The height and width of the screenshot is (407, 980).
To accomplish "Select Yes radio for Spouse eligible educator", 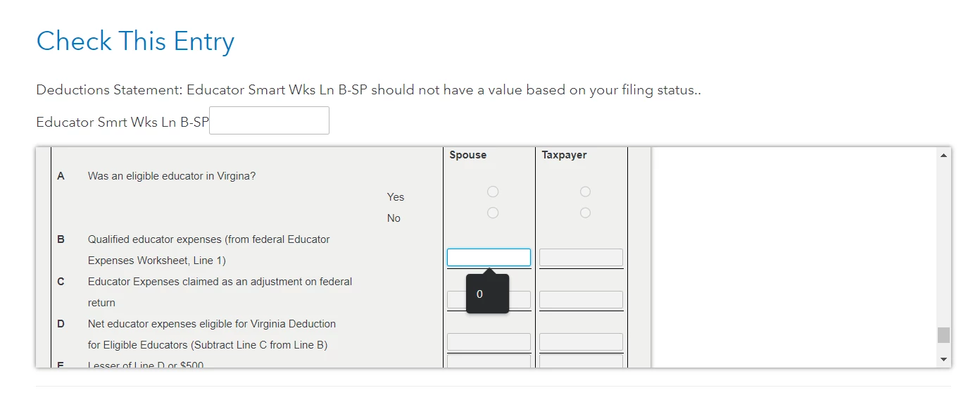I will pyautogui.click(x=493, y=192).
